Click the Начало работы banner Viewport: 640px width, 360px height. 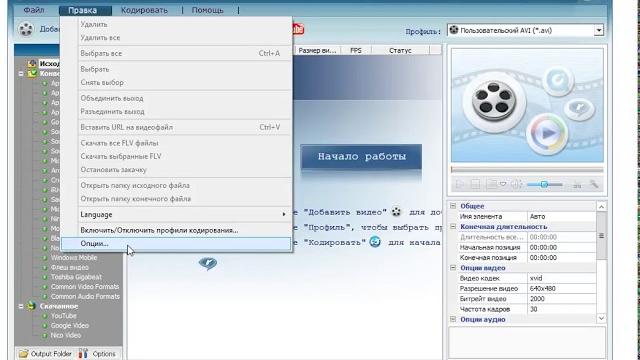tap(361, 156)
